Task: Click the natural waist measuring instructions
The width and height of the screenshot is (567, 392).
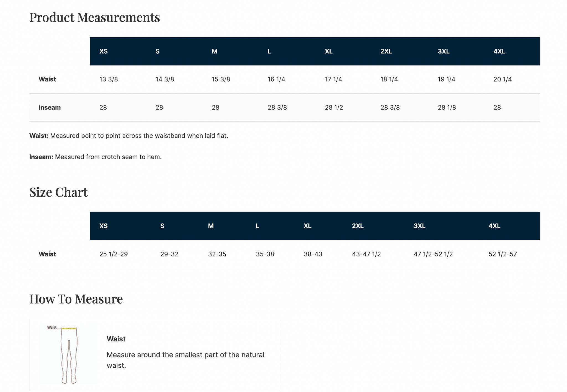Action: click(x=185, y=360)
